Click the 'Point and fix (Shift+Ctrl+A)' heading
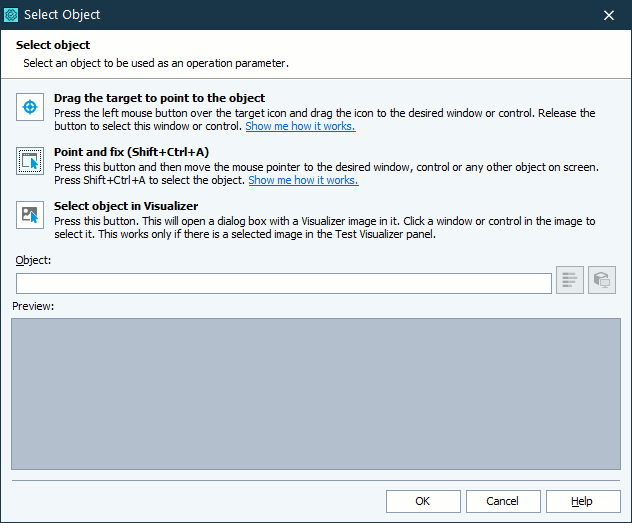 pos(131,152)
